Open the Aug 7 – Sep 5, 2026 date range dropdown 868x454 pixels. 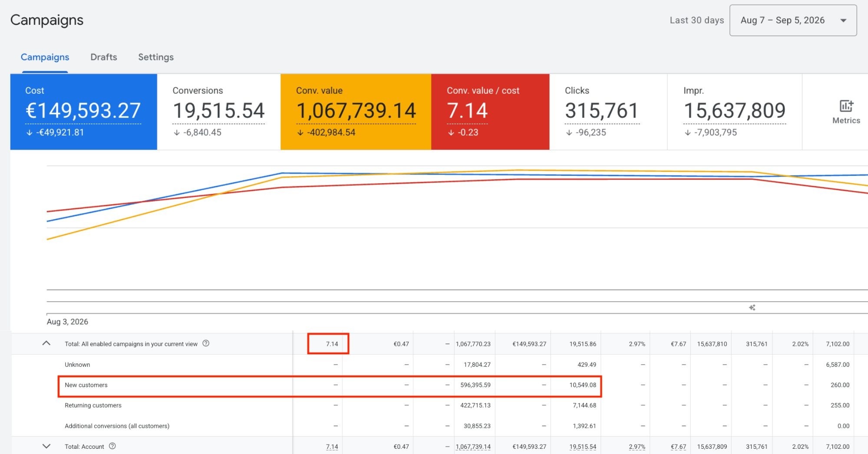pos(793,20)
